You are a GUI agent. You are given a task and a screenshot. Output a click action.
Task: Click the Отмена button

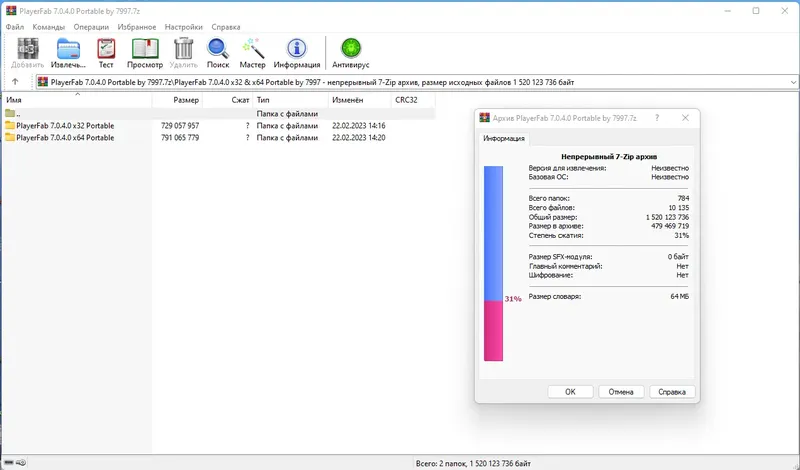pyautogui.click(x=620, y=392)
